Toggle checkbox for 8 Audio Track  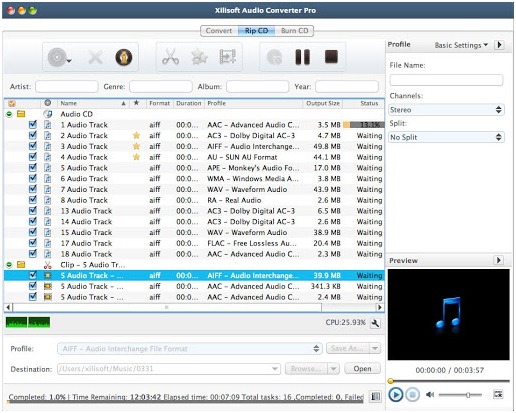tap(33, 200)
